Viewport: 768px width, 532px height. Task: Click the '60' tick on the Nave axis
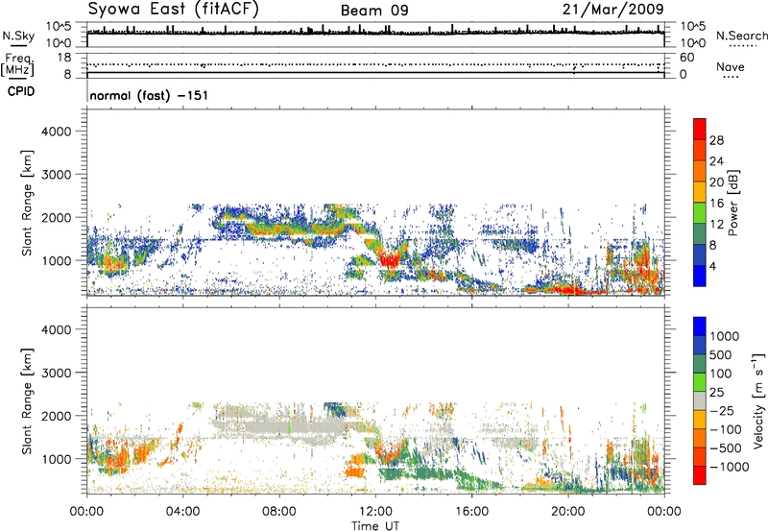pyautogui.click(x=686, y=58)
